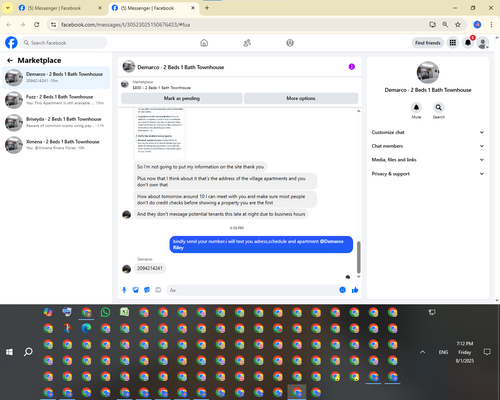Reload the page in the browser toolbar
This screenshot has width=500, height=400.
37,25
